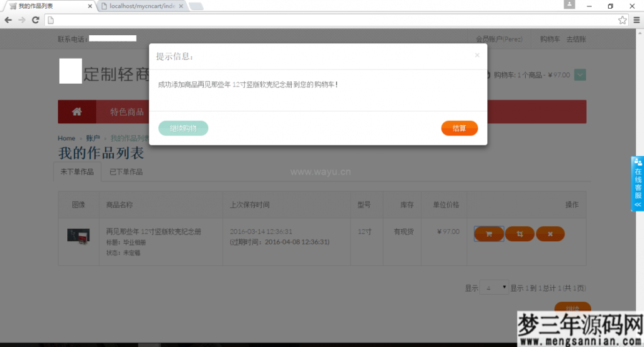Open the 购物车 header link
644x347 pixels.
(x=550, y=39)
